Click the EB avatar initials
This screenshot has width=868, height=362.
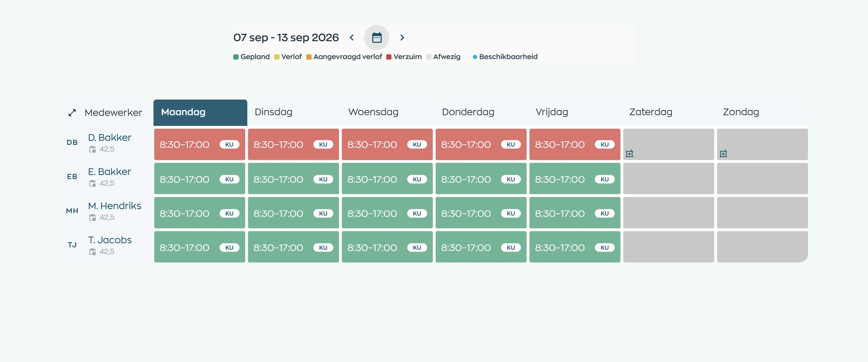point(72,176)
